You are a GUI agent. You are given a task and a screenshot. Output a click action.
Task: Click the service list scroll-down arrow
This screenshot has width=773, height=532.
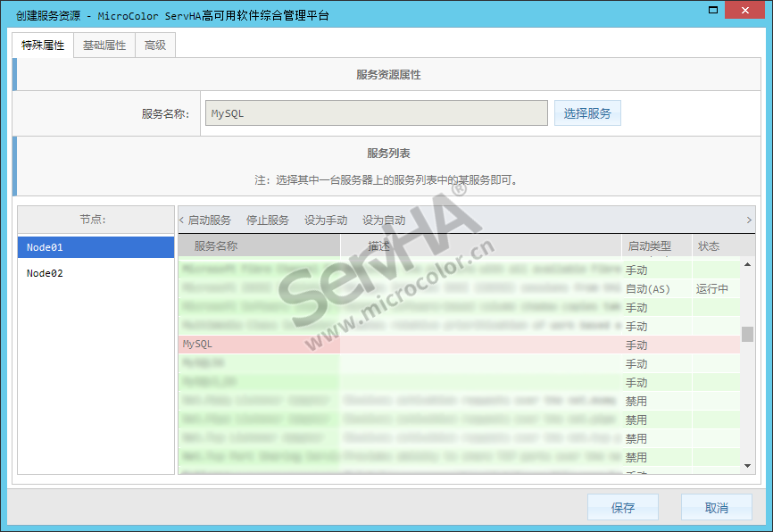point(748,465)
